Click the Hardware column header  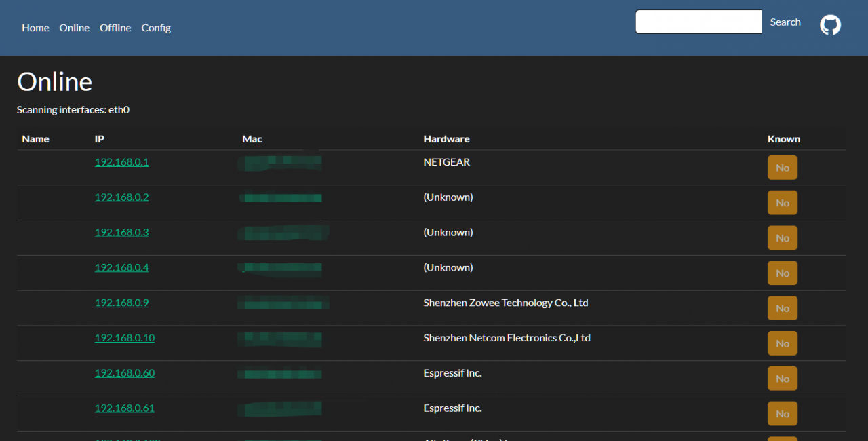tap(446, 139)
